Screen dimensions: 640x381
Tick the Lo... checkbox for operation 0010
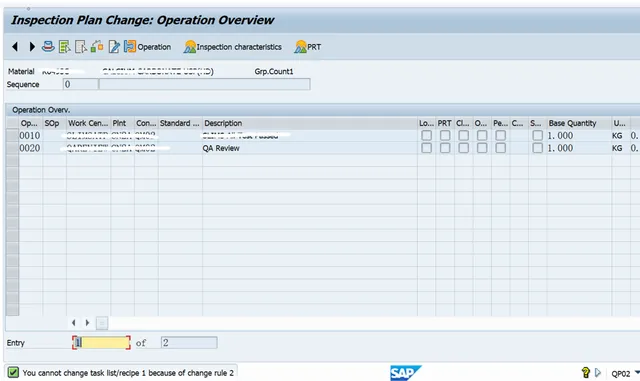tap(427, 135)
